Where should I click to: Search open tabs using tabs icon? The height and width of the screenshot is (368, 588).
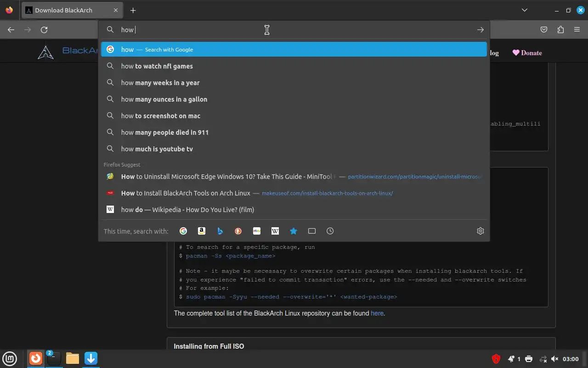[312, 231]
